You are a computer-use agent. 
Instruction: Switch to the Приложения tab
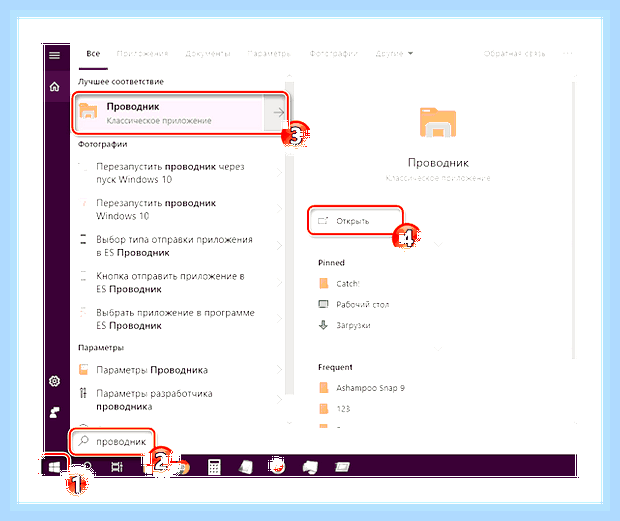[142, 53]
